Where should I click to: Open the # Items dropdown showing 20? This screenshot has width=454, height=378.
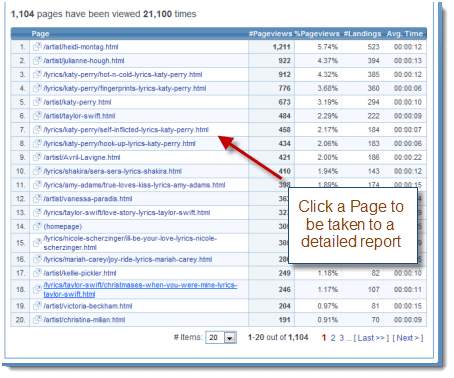click(221, 338)
